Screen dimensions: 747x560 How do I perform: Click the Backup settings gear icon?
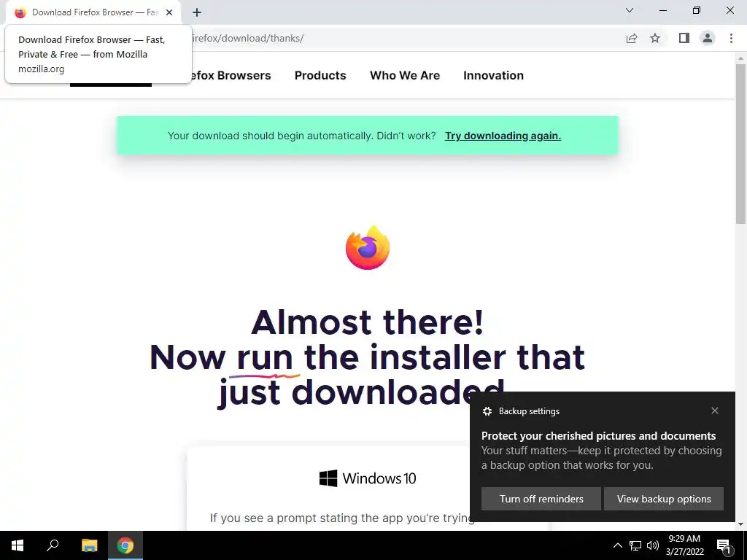pyautogui.click(x=487, y=411)
